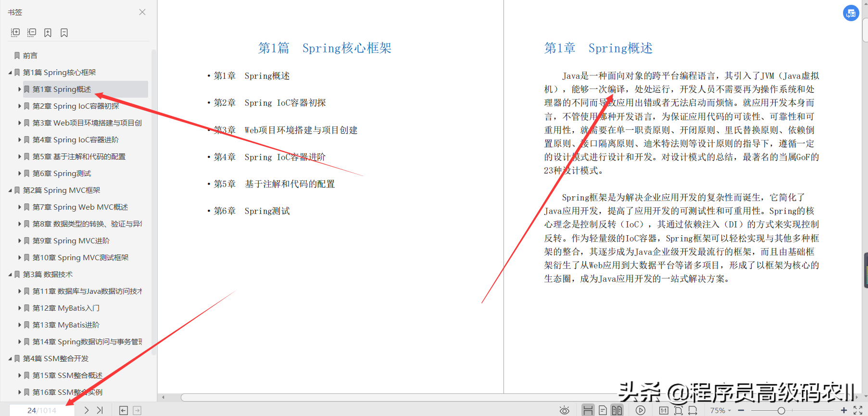Click 第6章 Spring测试 in page list

(252, 211)
